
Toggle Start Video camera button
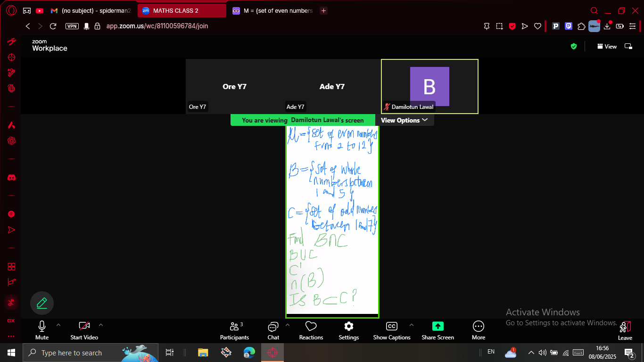click(84, 330)
